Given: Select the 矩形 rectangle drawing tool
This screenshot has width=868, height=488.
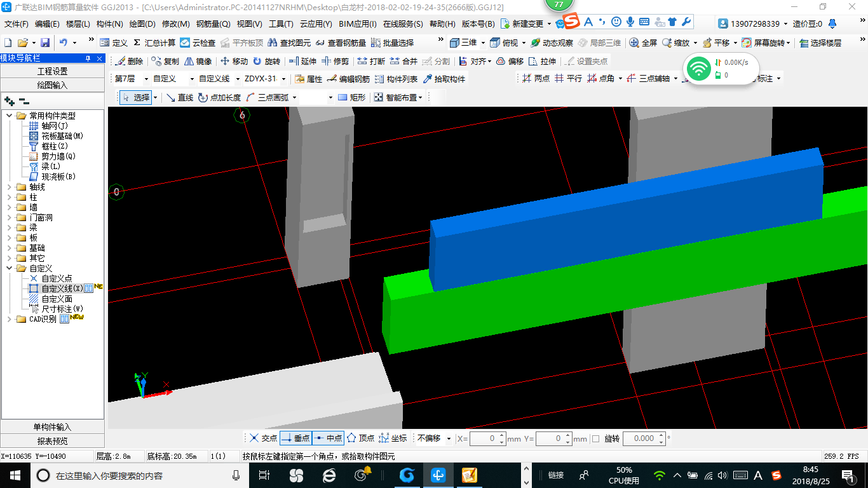Looking at the screenshot, I should (x=351, y=97).
